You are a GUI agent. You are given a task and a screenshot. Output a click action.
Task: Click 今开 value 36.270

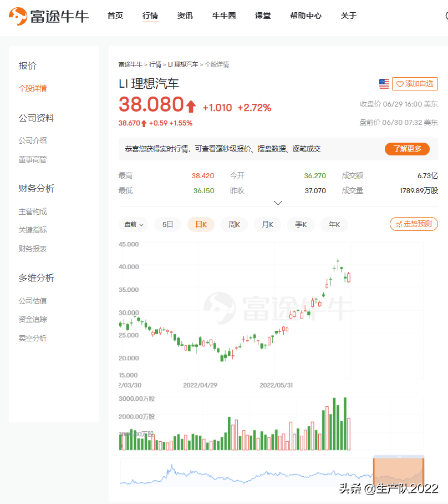coord(315,176)
